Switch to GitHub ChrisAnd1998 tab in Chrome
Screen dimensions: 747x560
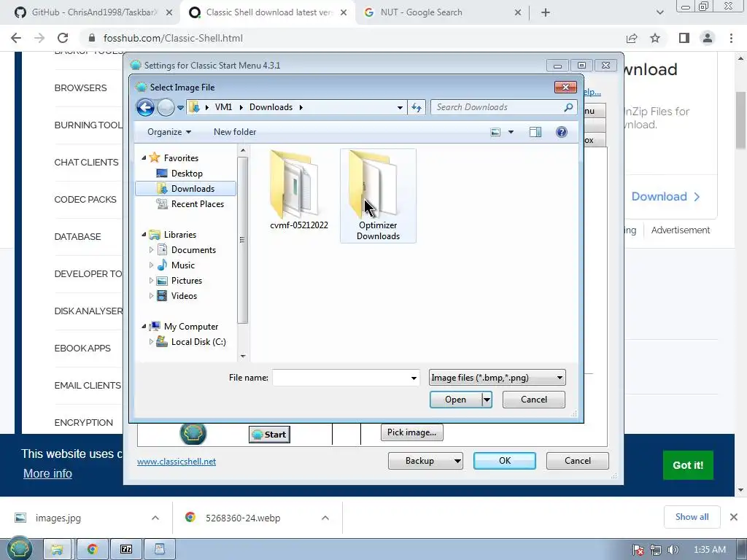click(93, 12)
